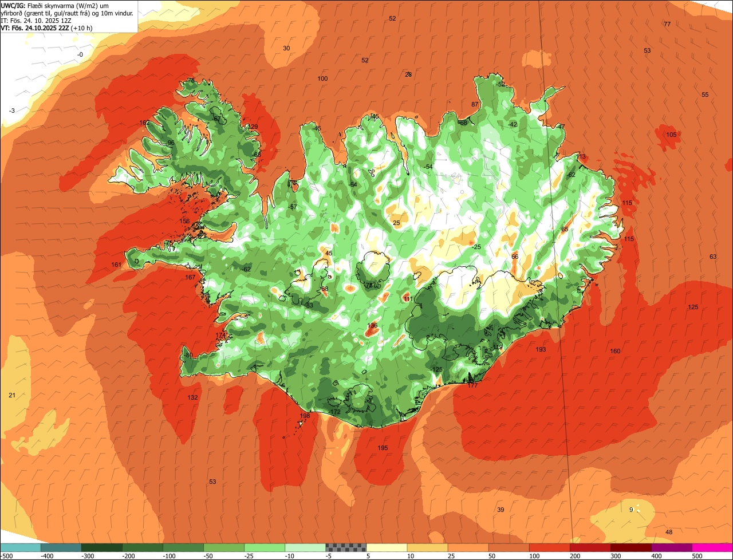The width and height of the screenshot is (733, 560).
Task: Click the map value '13' on the northeast coast
Action: tap(582, 156)
